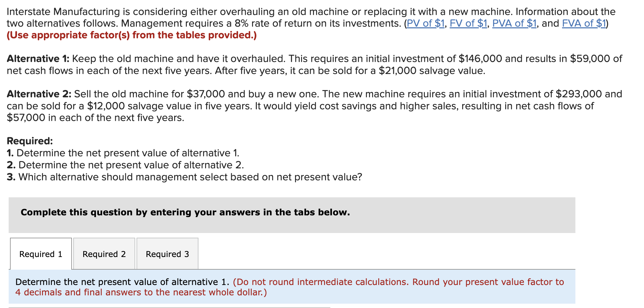Image resolution: width=644 pixels, height=308 pixels.
Task: Click the red 'Use appropriate factor(s)' note
Action: (x=132, y=35)
